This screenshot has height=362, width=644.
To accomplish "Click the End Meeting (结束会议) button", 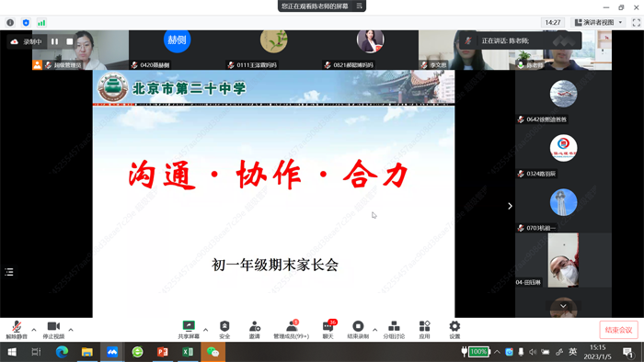I will point(618,330).
